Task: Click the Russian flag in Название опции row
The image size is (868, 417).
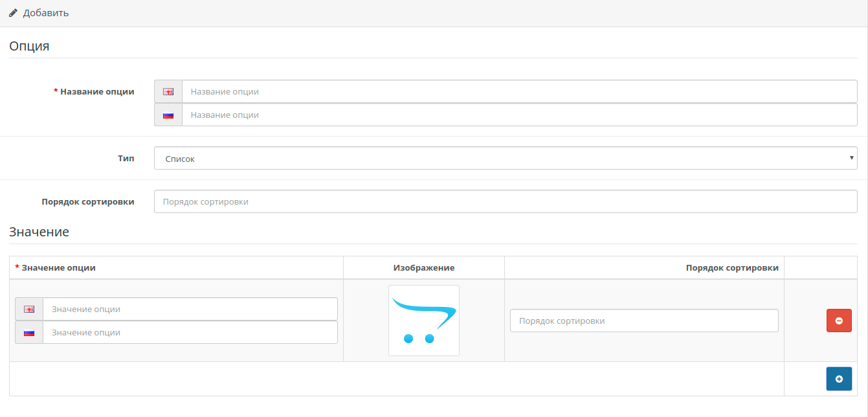Action: point(168,115)
